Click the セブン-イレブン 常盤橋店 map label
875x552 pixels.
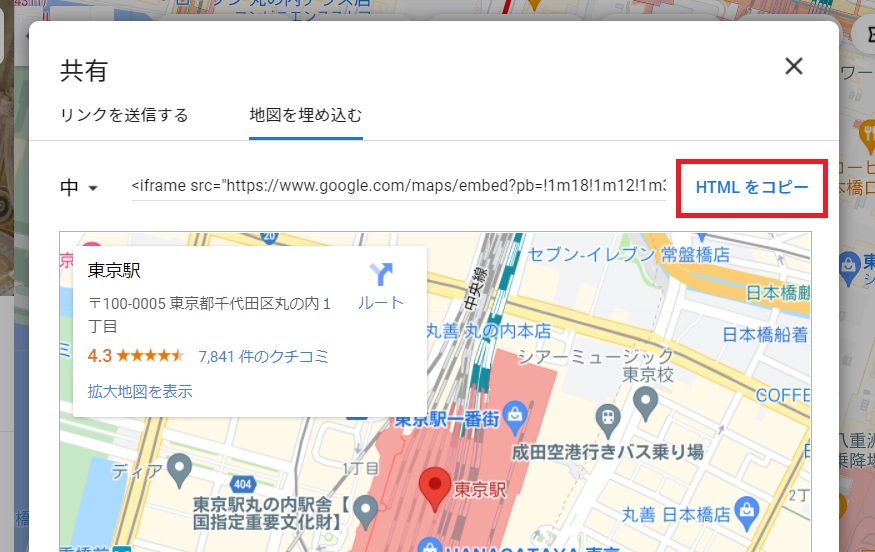628,255
